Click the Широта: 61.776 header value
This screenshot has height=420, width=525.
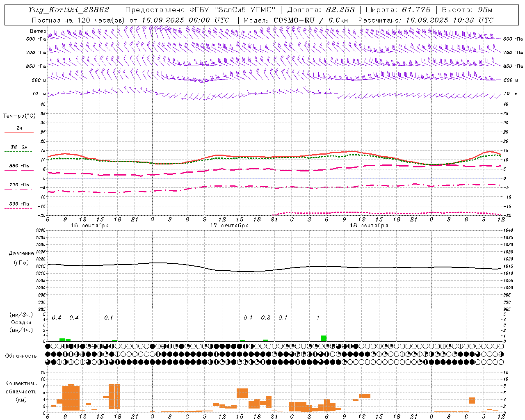(x=398, y=10)
